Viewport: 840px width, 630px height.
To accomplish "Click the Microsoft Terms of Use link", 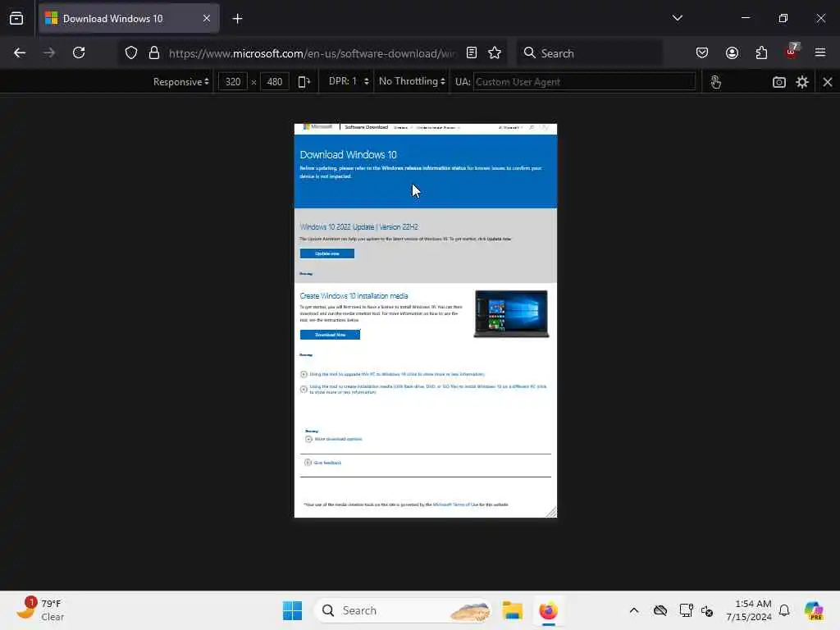I will (x=455, y=504).
